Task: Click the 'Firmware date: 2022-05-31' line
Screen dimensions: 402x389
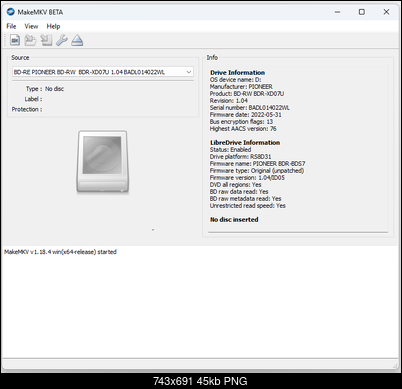Action: (246, 115)
